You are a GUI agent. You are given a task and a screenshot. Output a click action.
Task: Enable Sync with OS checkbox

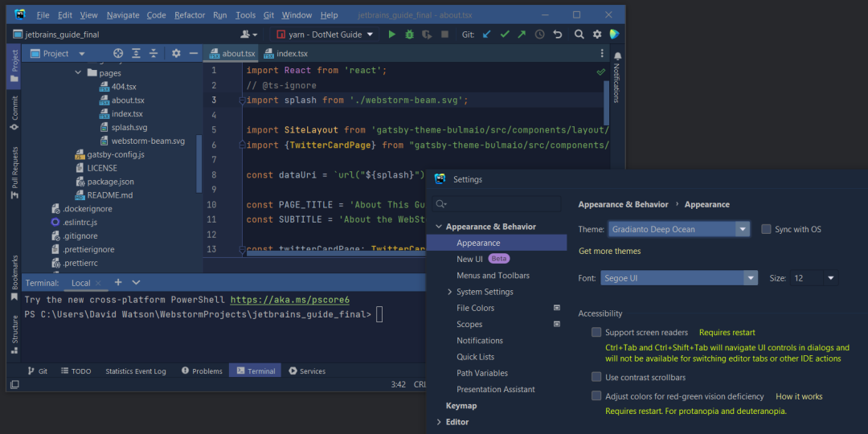pos(766,229)
